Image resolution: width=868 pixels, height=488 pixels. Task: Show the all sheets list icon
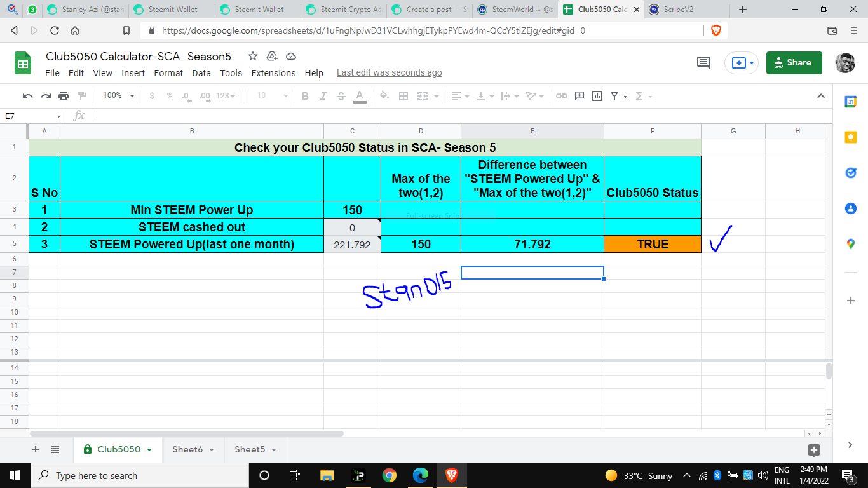coord(55,449)
